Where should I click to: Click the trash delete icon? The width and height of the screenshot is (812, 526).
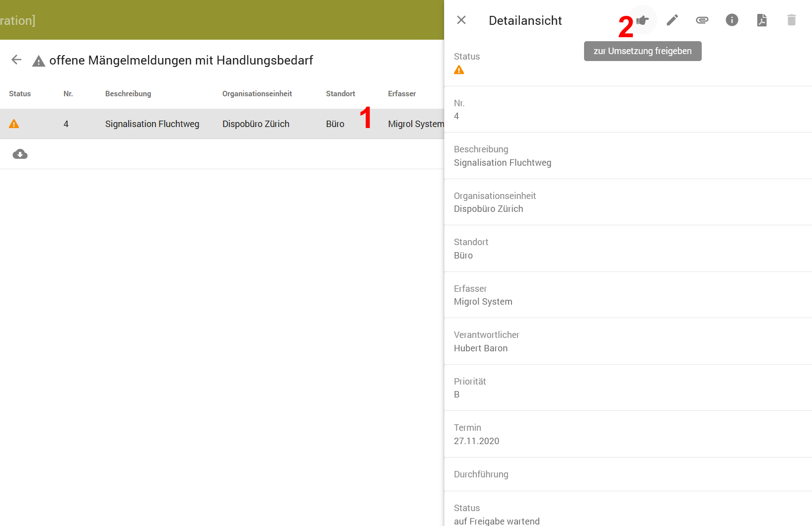click(792, 20)
